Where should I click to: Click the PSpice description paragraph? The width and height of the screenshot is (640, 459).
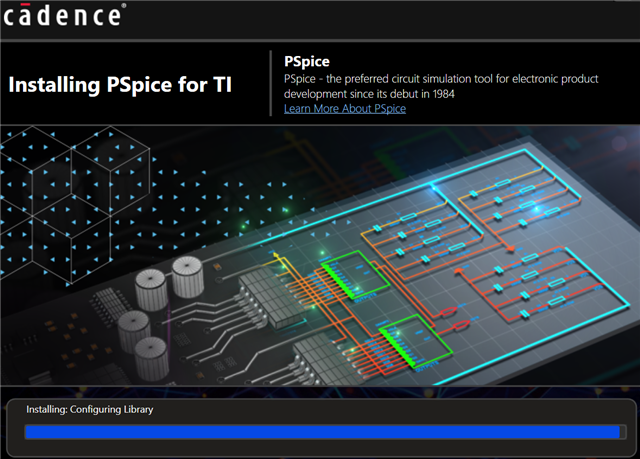441,86
